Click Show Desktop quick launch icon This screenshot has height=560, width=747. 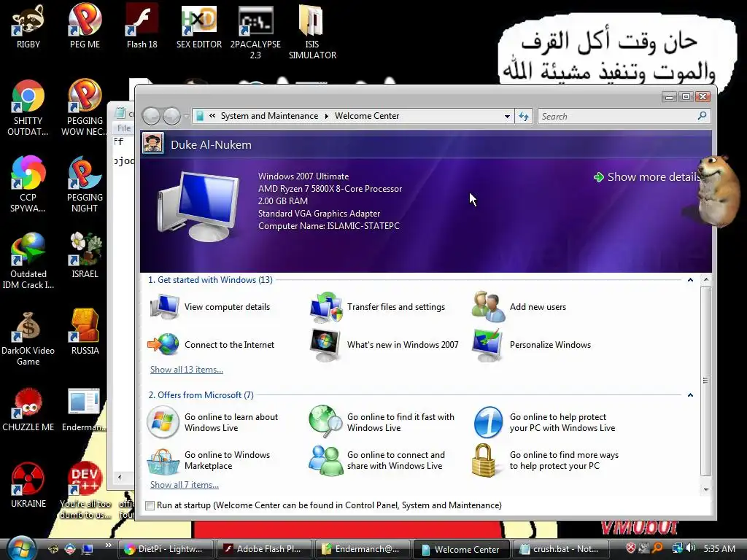88,549
